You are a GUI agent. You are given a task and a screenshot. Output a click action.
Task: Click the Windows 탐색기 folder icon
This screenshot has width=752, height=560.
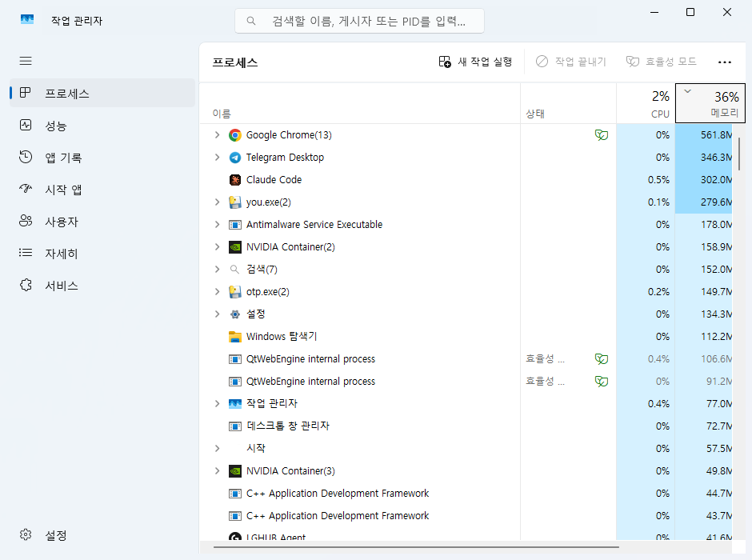(235, 337)
